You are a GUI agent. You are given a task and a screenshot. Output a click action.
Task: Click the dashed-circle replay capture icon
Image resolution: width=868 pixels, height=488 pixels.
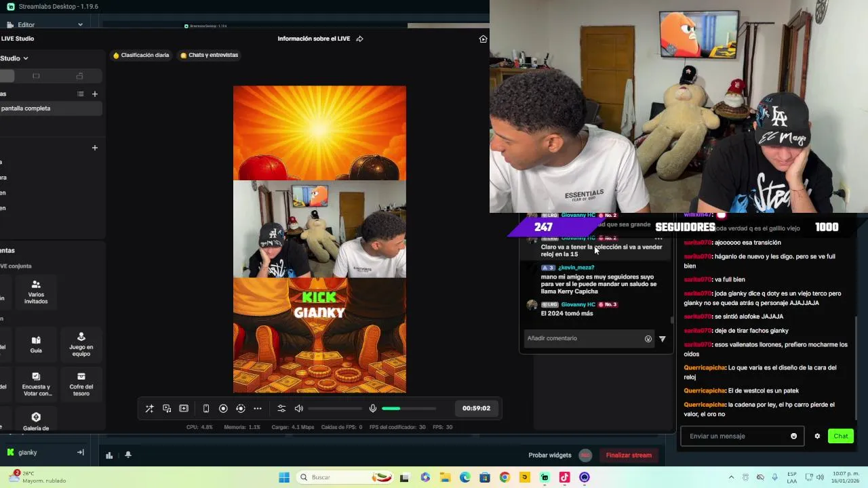click(x=240, y=409)
